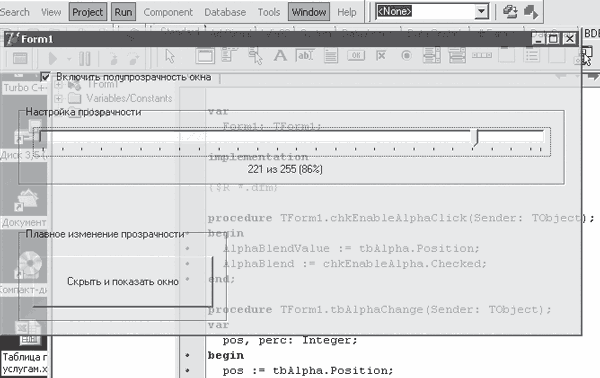
Task: Expand the TForm1 tree node
Action: coord(59,85)
